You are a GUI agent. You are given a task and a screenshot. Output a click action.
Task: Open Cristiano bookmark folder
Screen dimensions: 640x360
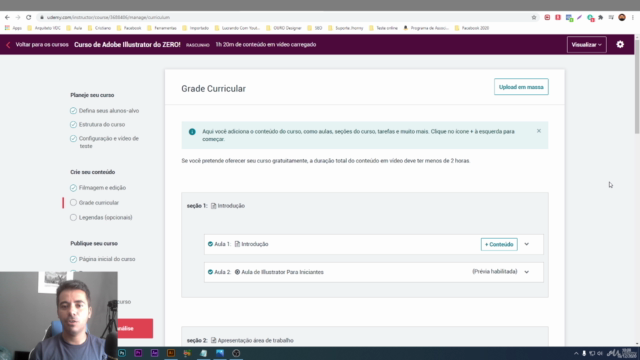point(99,28)
